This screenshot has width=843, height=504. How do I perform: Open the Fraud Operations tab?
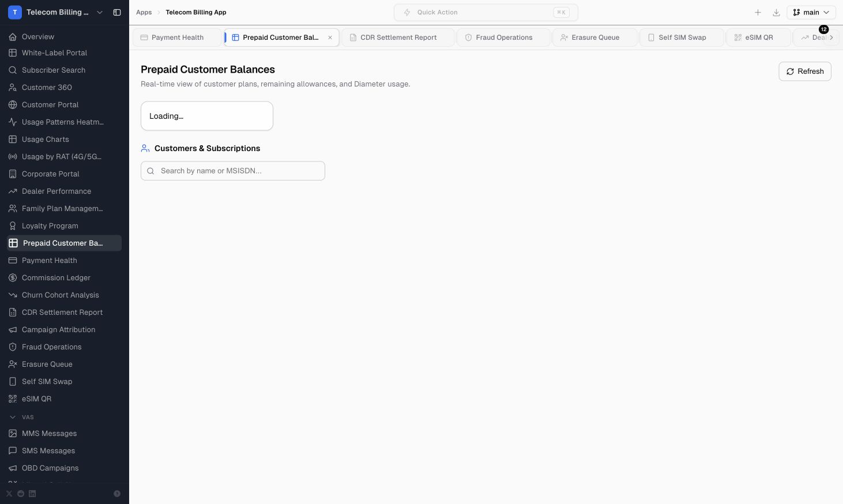coord(503,37)
